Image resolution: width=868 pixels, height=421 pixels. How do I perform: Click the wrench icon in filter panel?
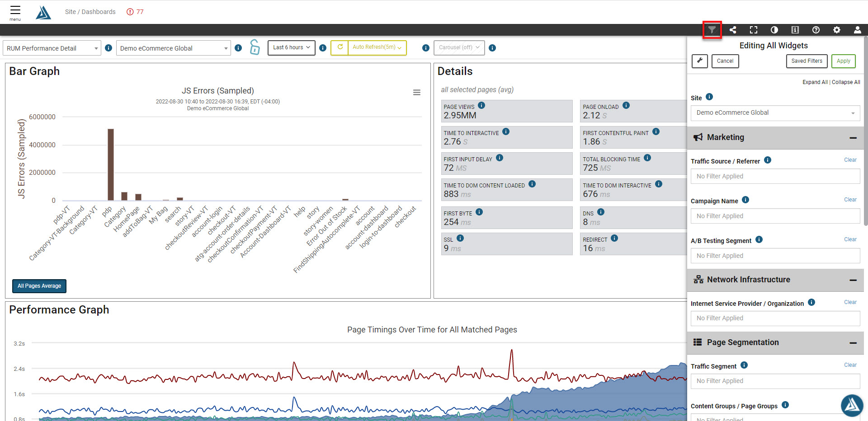click(700, 61)
